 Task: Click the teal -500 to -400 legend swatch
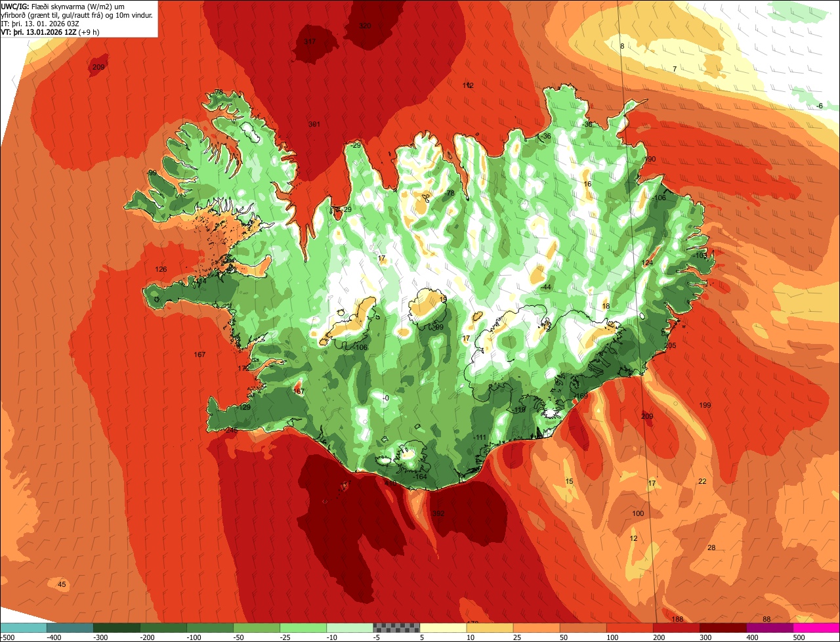23,628
